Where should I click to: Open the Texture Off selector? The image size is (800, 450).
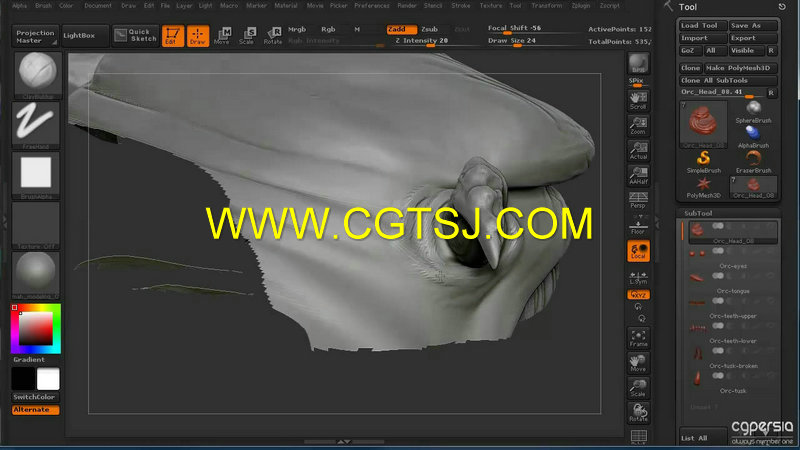(x=36, y=224)
